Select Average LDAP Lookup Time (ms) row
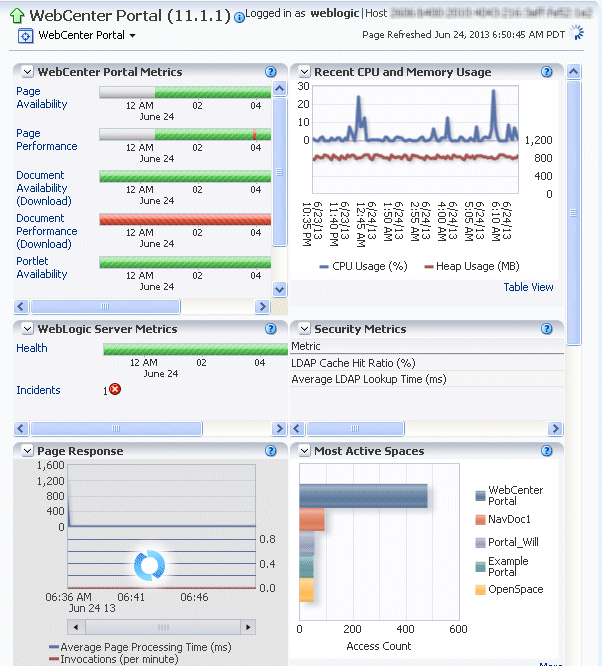 [x=427, y=379]
